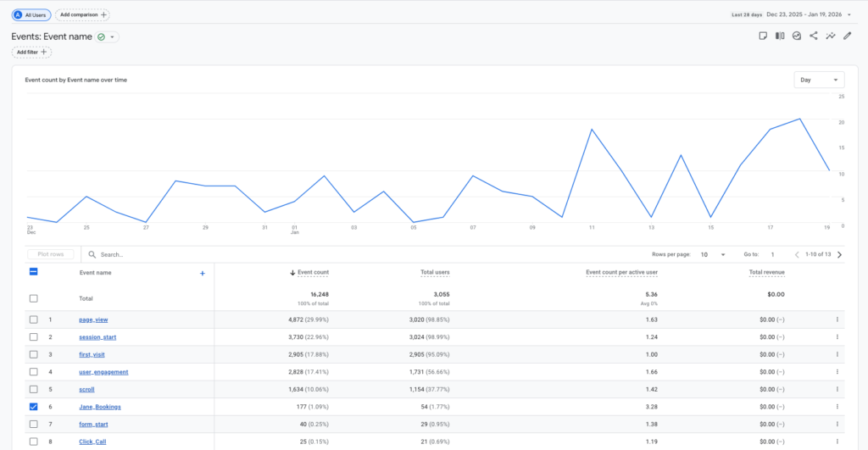
Task: Click the pencil customize report icon
Action: (x=848, y=36)
